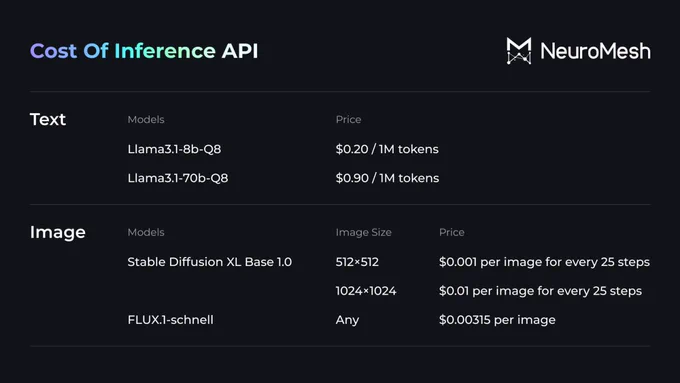Click the 1024×1024 image size
This screenshot has width=680, height=383.
(x=366, y=291)
